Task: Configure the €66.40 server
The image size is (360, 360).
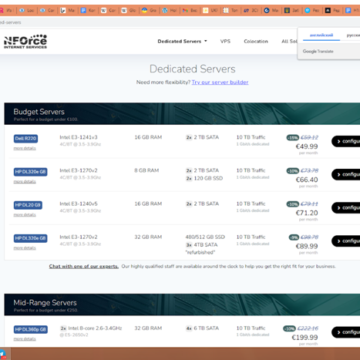Action: (x=346, y=174)
